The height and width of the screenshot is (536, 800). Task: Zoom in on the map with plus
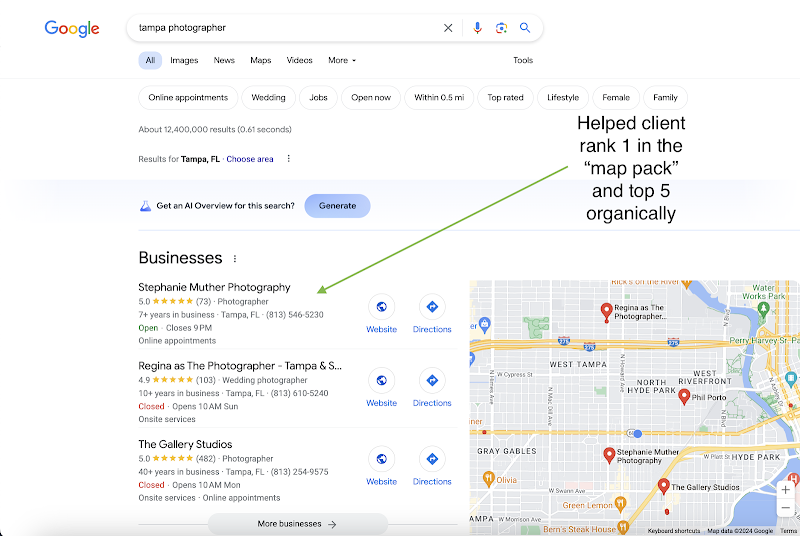click(786, 491)
